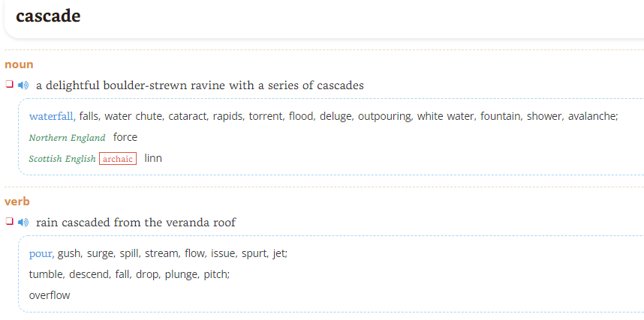Image resolution: width=644 pixels, height=320 pixels.
Task: Click the synonym 'plunge'
Action: pyautogui.click(x=182, y=274)
